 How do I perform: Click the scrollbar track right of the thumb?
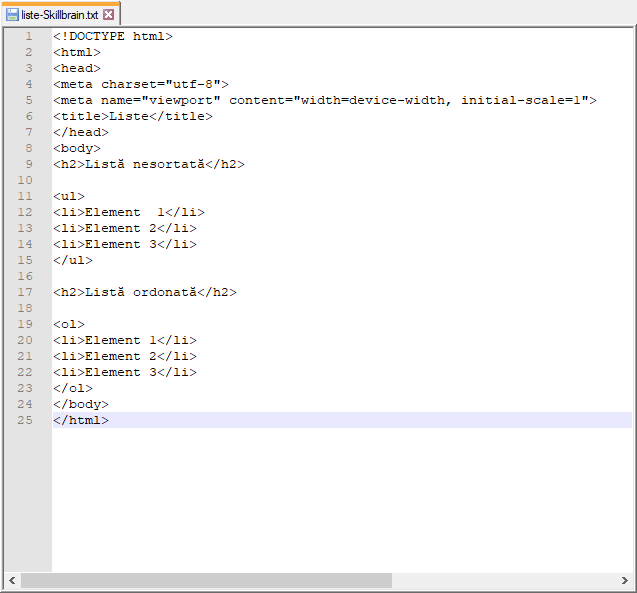pyautogui.click(x=500, y=580)
